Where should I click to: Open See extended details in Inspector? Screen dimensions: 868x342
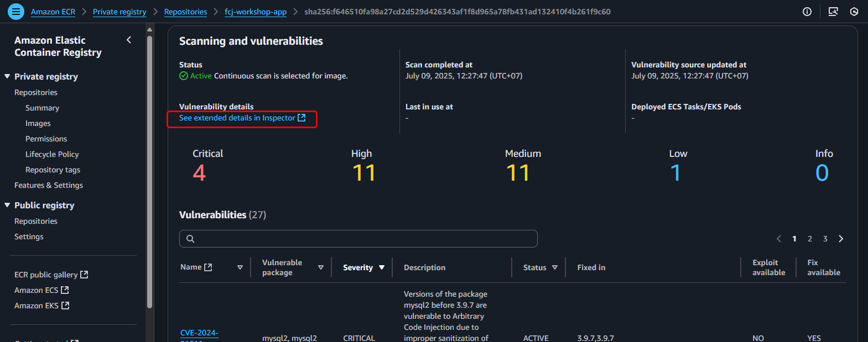[242, 118]
